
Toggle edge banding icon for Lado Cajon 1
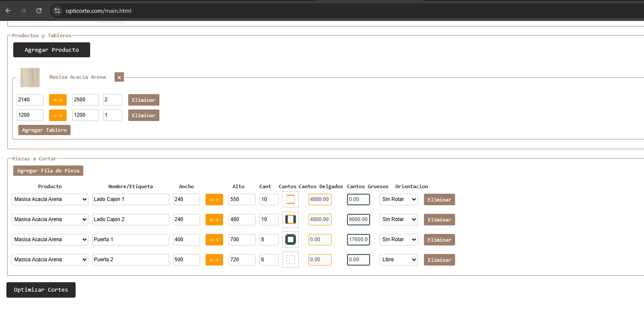291,199
